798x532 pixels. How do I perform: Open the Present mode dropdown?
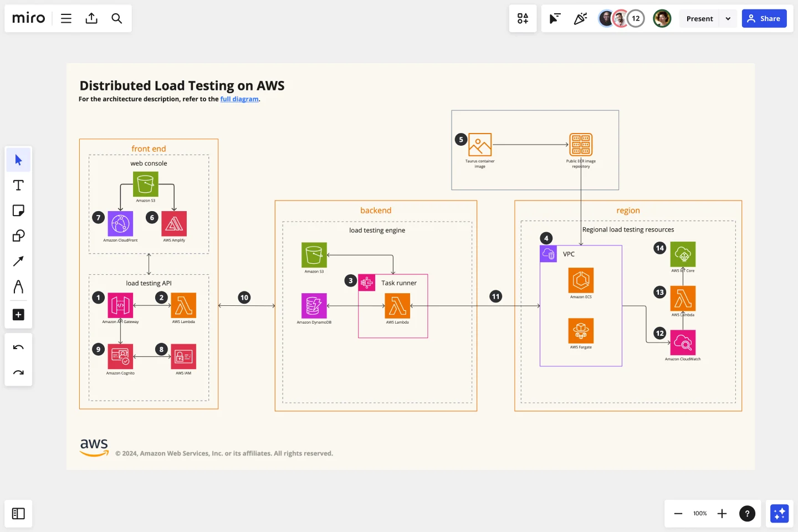[728, 18]
